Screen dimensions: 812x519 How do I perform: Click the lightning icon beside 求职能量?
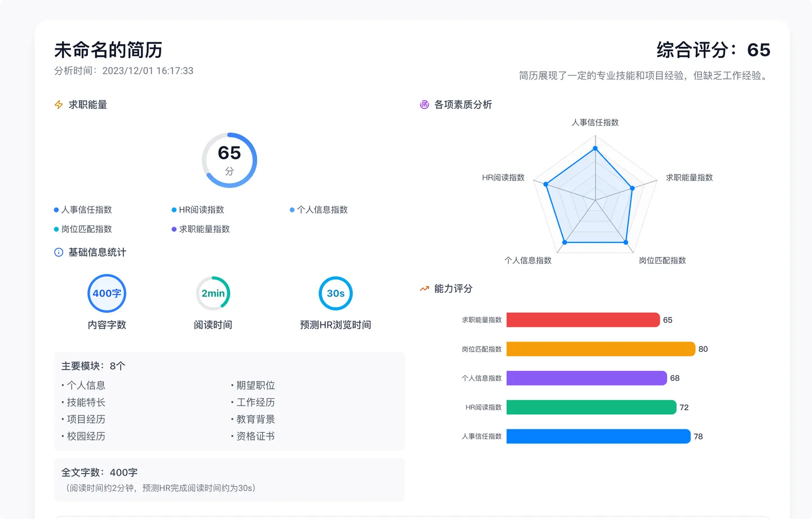click(59, 105)
